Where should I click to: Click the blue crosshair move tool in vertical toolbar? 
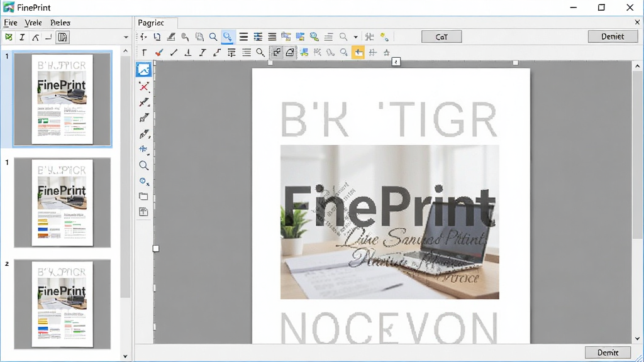143,149
